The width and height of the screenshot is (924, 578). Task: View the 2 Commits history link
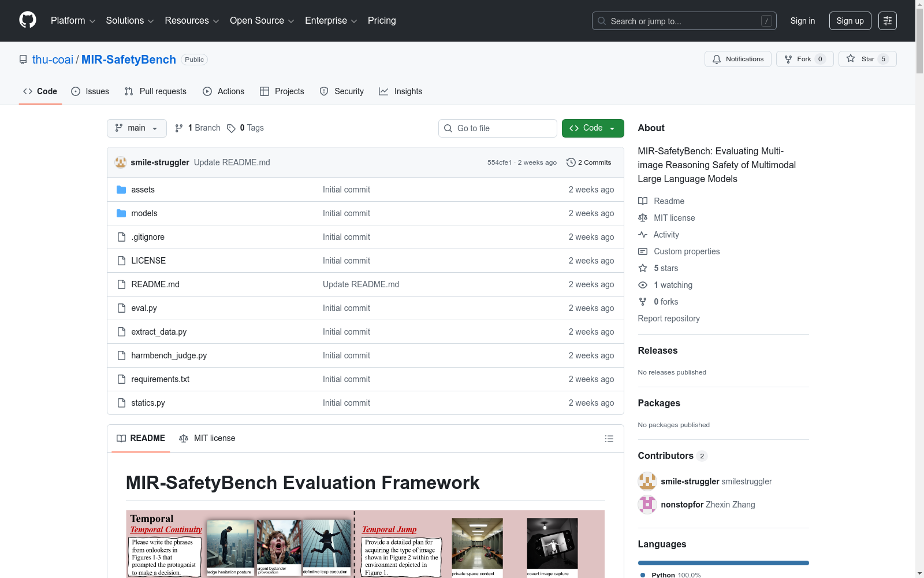(589, 162)
